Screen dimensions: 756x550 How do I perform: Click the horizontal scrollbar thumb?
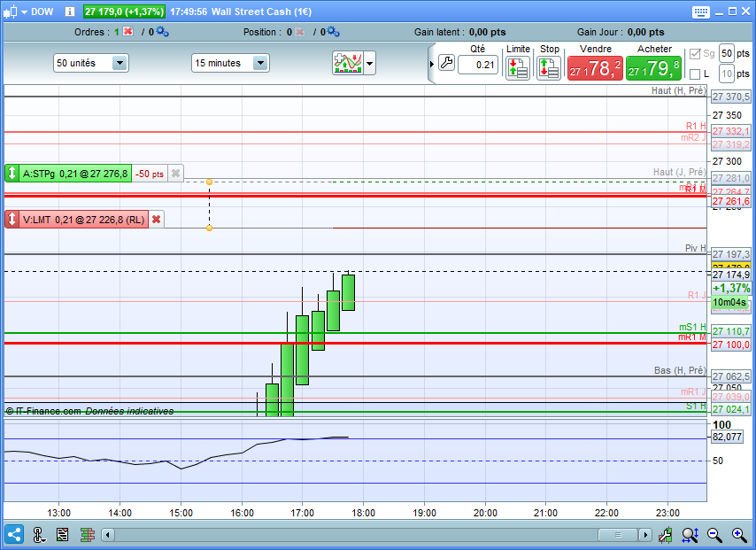click(618, 535)
